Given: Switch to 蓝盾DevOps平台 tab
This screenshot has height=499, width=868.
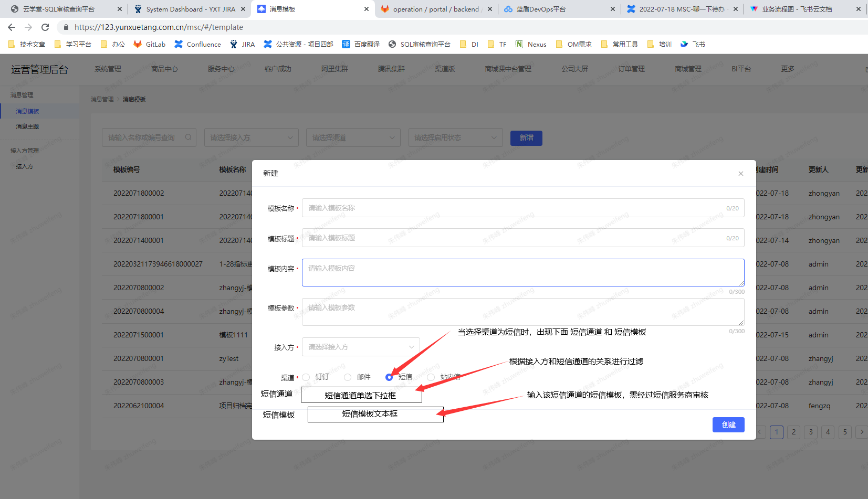Looking at the screenshot, I should coord(558,9).
